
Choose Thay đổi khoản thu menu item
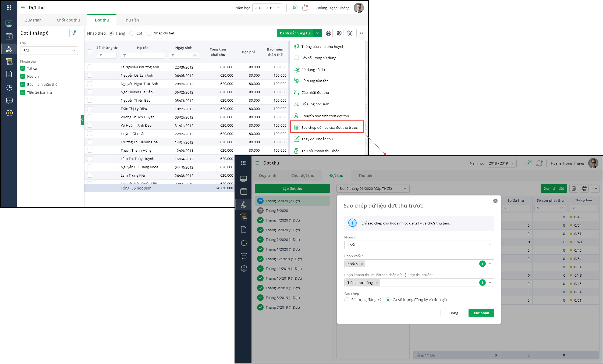coord(317,139)
